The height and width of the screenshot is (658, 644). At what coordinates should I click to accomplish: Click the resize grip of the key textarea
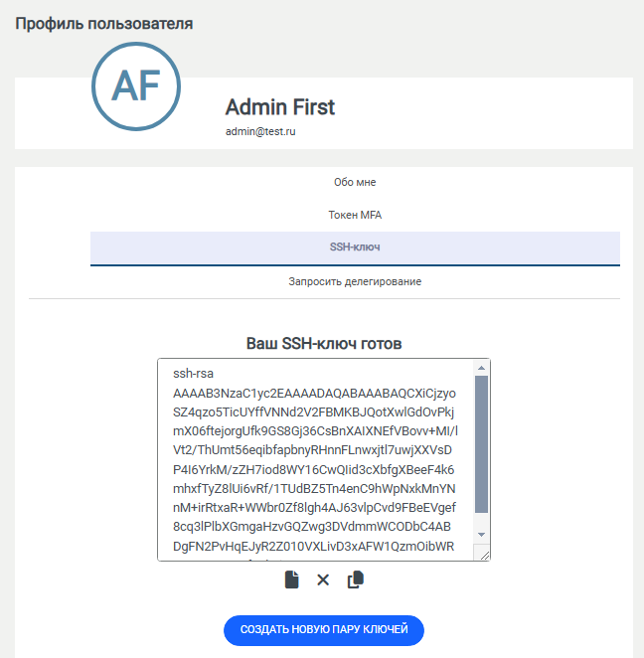tap(484, 555)
